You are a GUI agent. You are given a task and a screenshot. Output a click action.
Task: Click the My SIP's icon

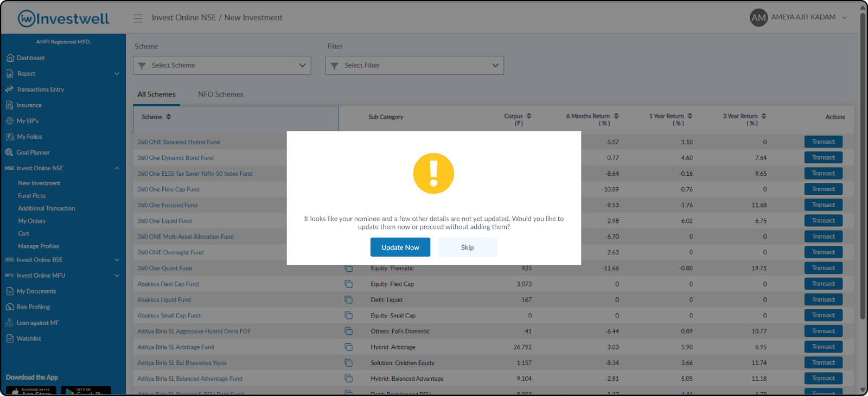(10, 121)
